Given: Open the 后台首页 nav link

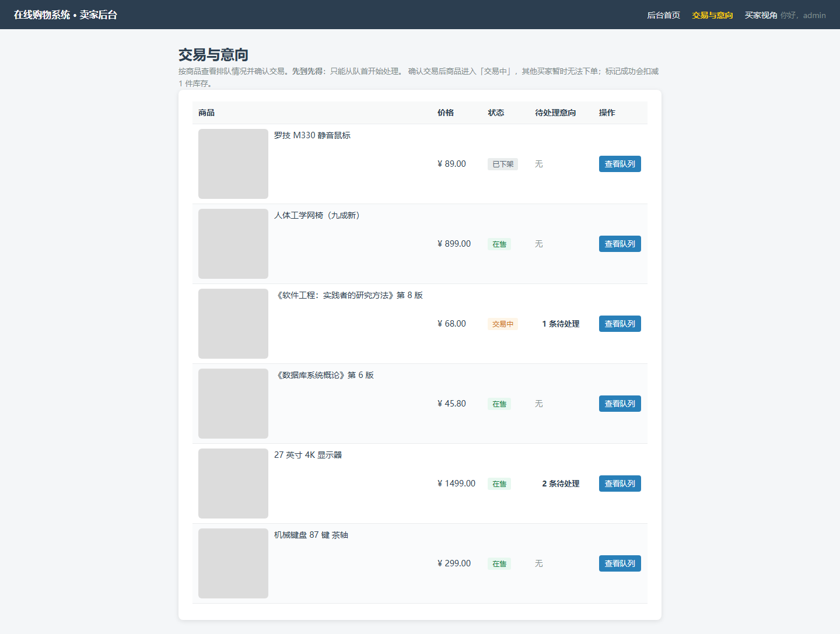Looking at the screenshot, I should (x=663, y=15).
